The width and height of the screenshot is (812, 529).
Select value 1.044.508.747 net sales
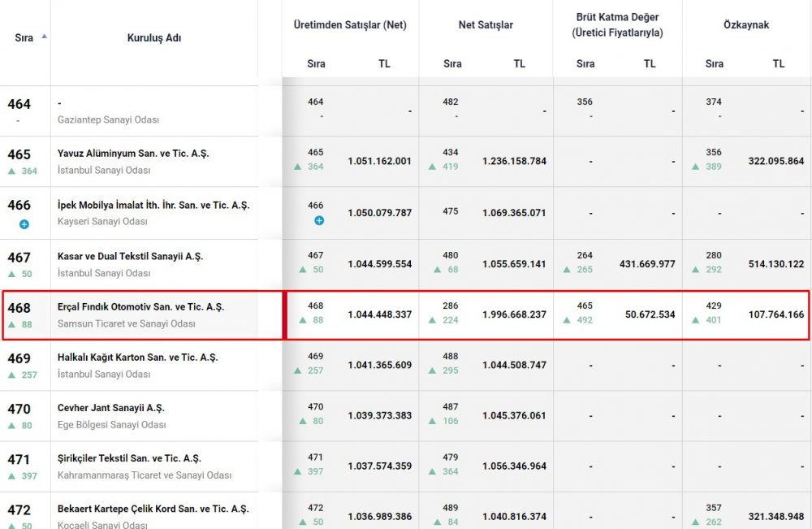[514, 366]
